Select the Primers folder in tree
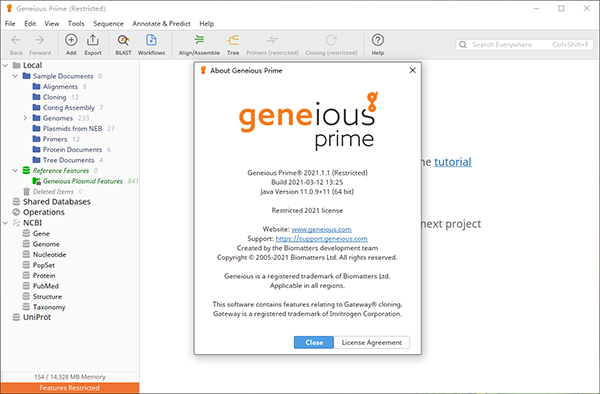600x394 pixels. tap(55, 139)
